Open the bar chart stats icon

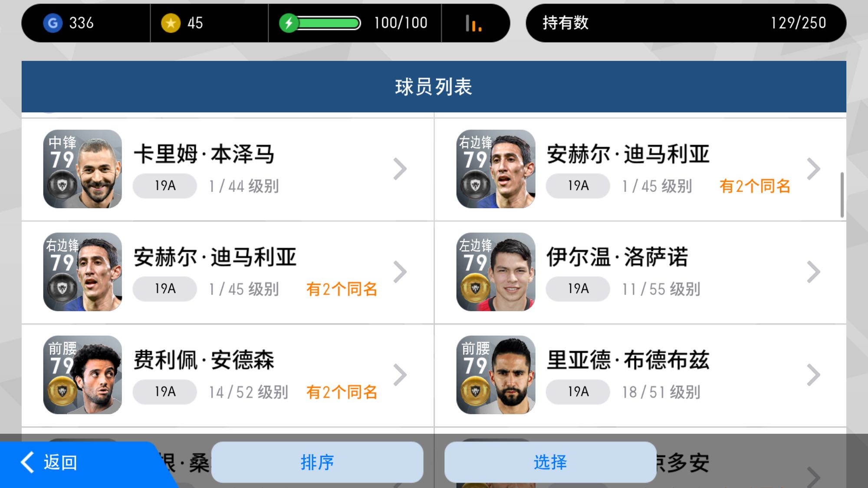[473, 23]
